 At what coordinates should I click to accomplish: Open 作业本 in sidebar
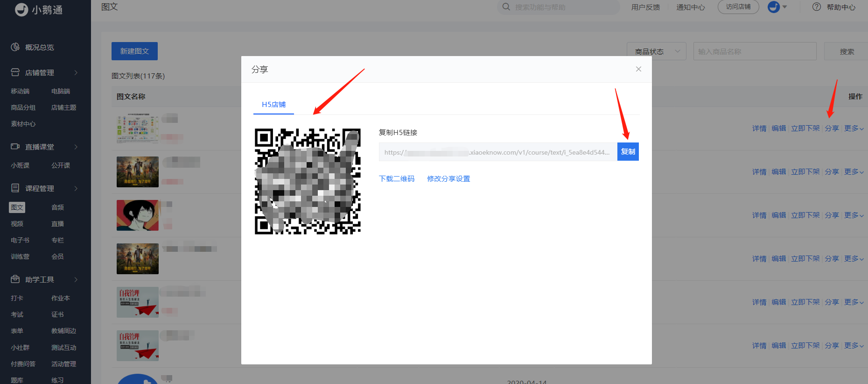pyautogui.click(x=61, y=298)
